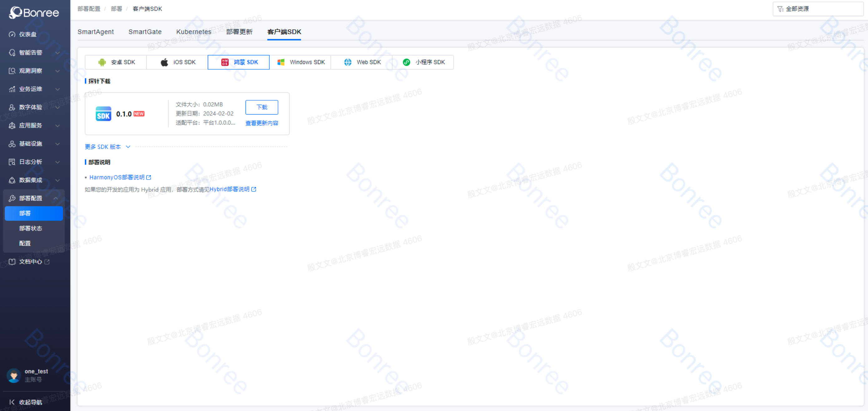The width and height of the screenshot is (868, 411).
Task: Click the Bonree logo icon
Action: 16,12
